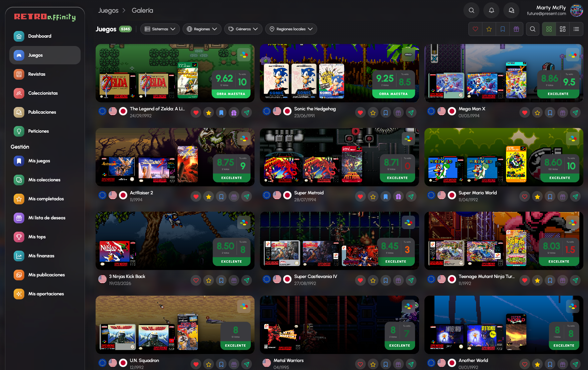Click Sonic the Hedgehog OBRA MAESTRA rating
588x370 pixels.
(393, 94)
